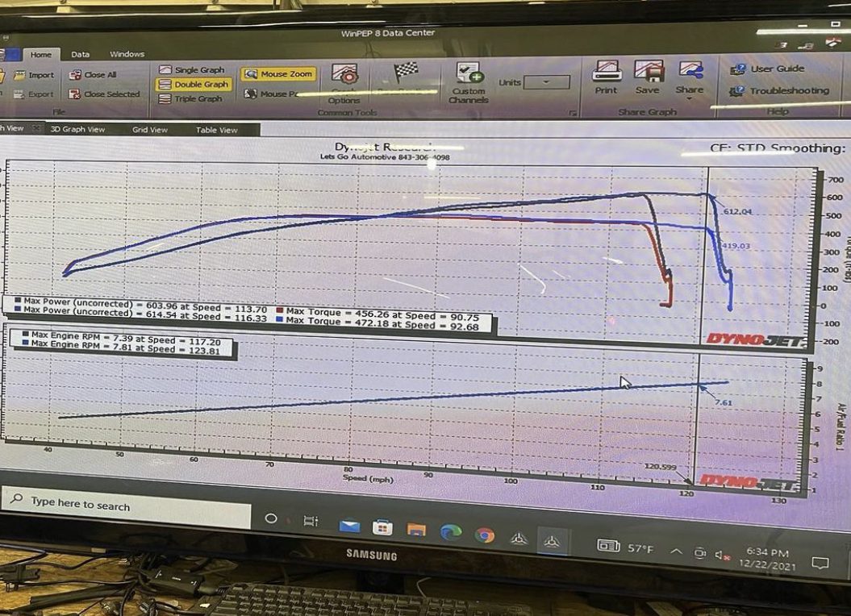
Task: Open the User Guide help icon
Action: pyautogui.click(x=737, y=69)
